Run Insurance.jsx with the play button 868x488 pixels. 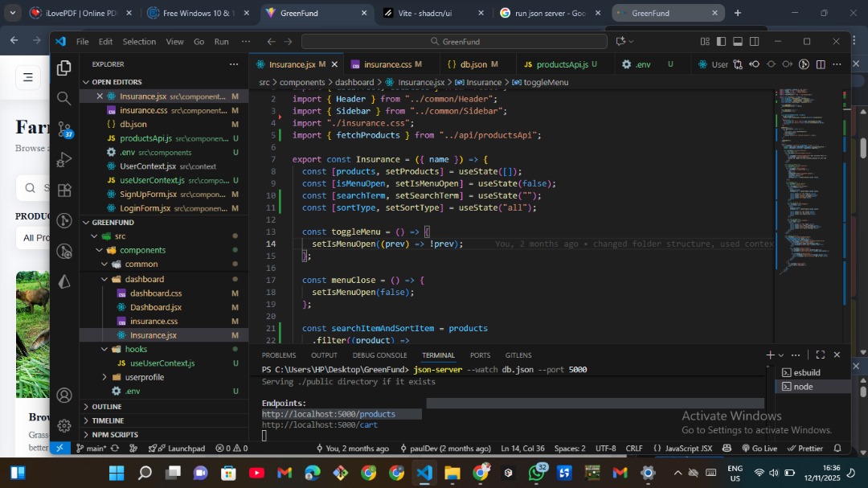point(804,64)
